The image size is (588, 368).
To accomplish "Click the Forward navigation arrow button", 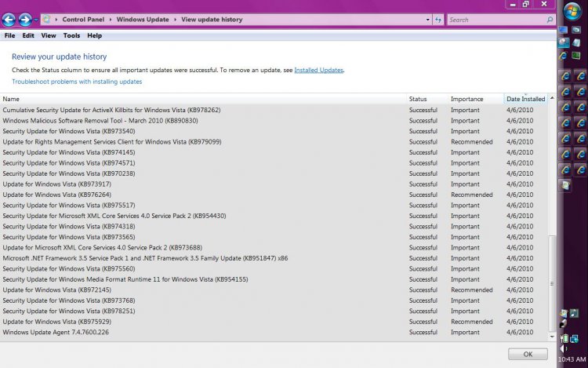I will [x=25, y=20].
